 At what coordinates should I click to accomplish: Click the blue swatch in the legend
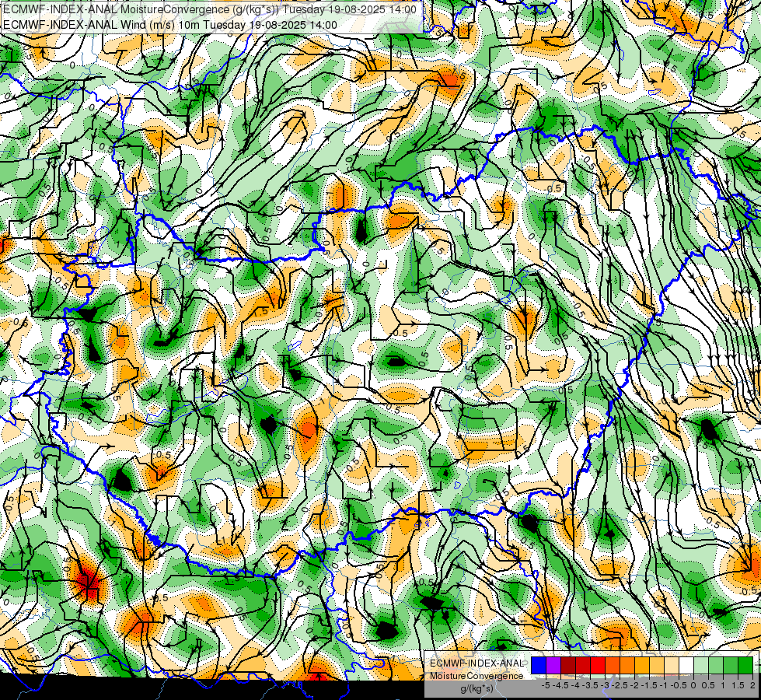[x=539, y=666]
